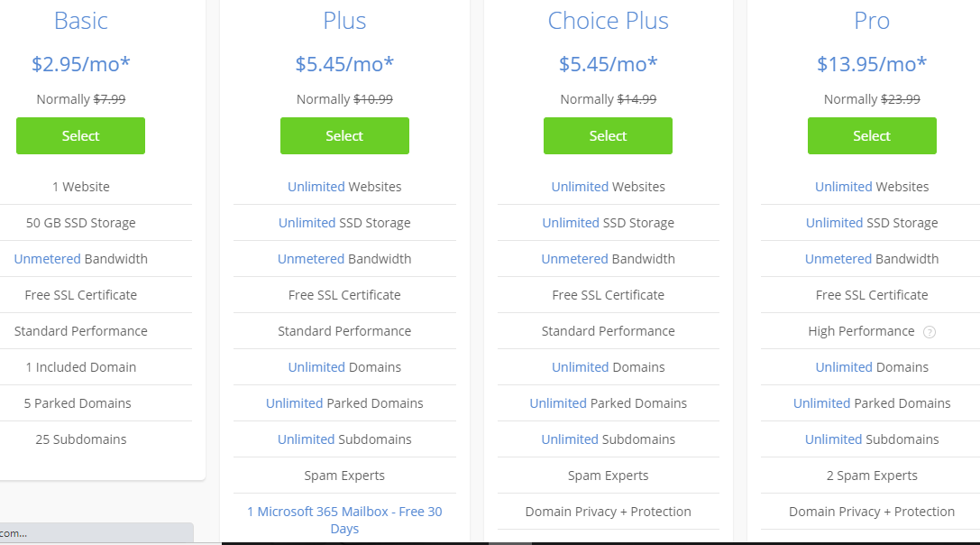The image size is (980, 545).
Task: Click the High Performance help question-mark icon
Action: point(930,332)
